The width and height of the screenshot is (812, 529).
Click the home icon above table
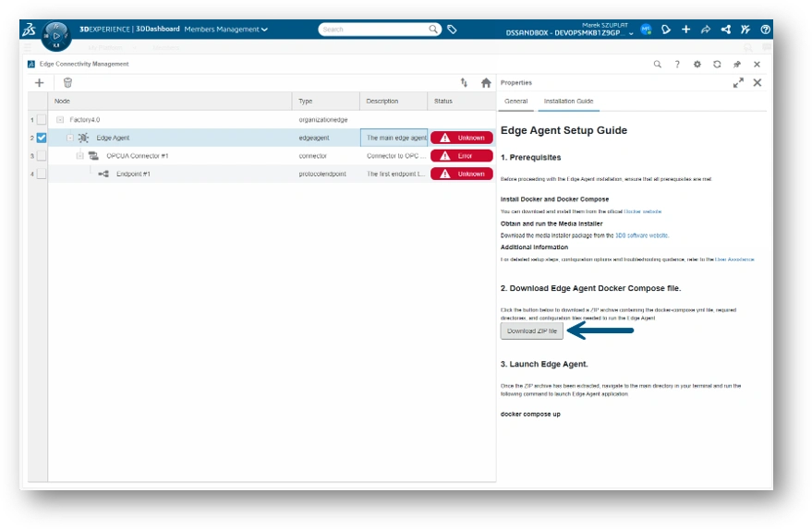click(486, 83)
